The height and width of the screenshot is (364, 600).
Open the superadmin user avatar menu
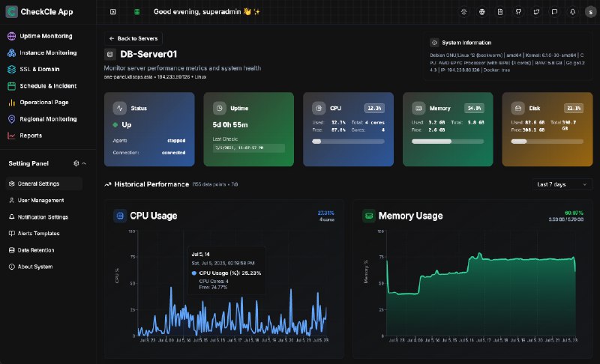pyautogui.click(x=589, y=12)
